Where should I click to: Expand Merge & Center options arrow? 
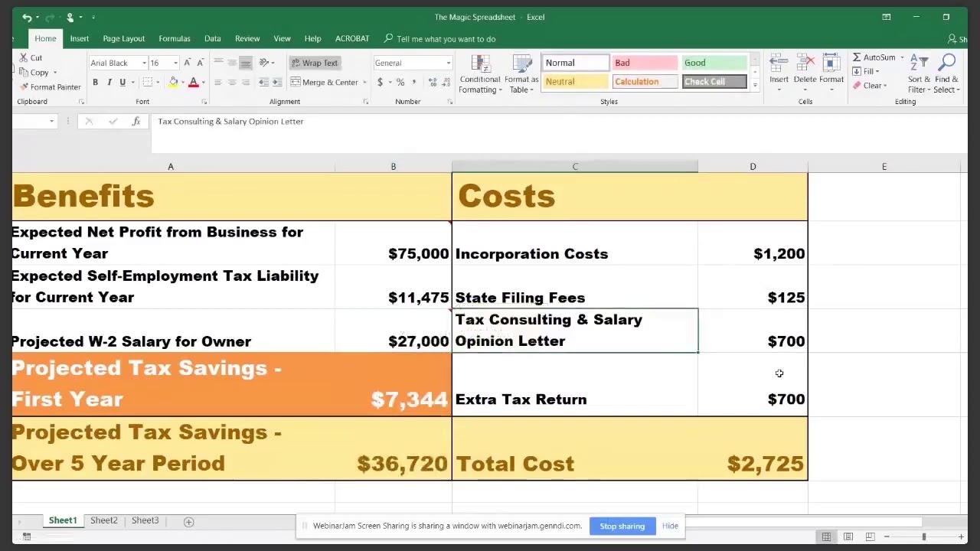point(364,82)
